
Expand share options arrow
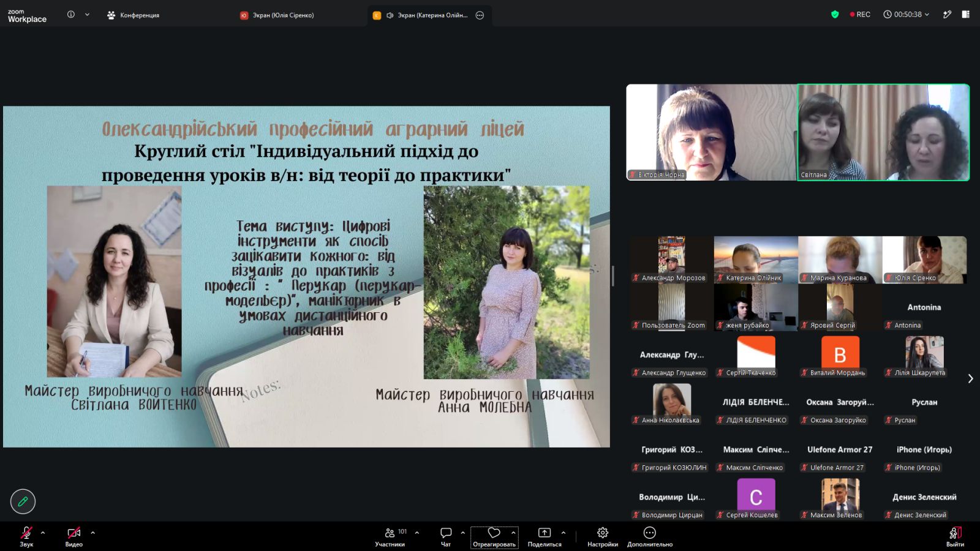point(563,533)
